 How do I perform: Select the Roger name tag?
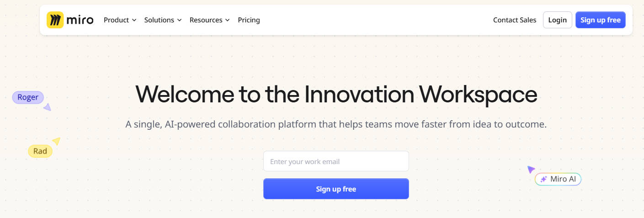point(28,97)
